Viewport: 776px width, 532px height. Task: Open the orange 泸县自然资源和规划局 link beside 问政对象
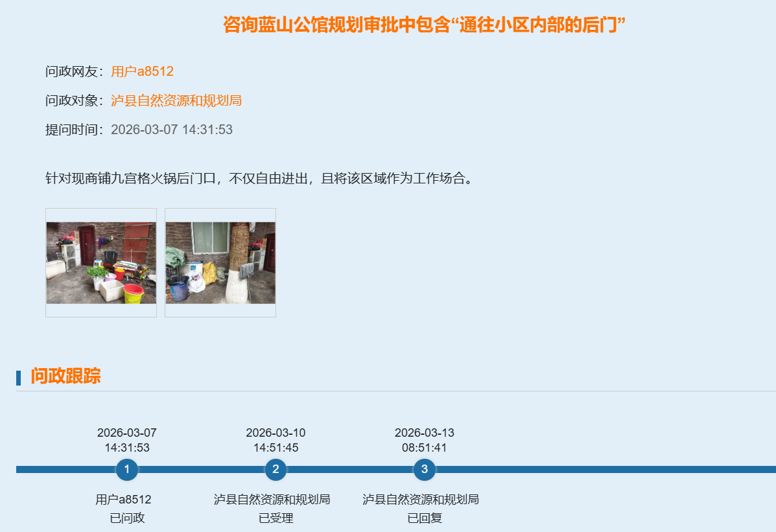176,100
